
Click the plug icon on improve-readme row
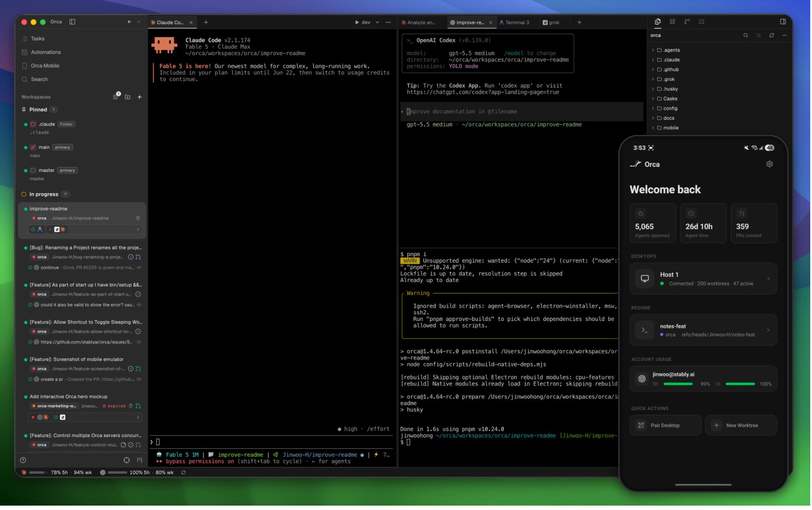pyautogui.click(x=138, y=218)
